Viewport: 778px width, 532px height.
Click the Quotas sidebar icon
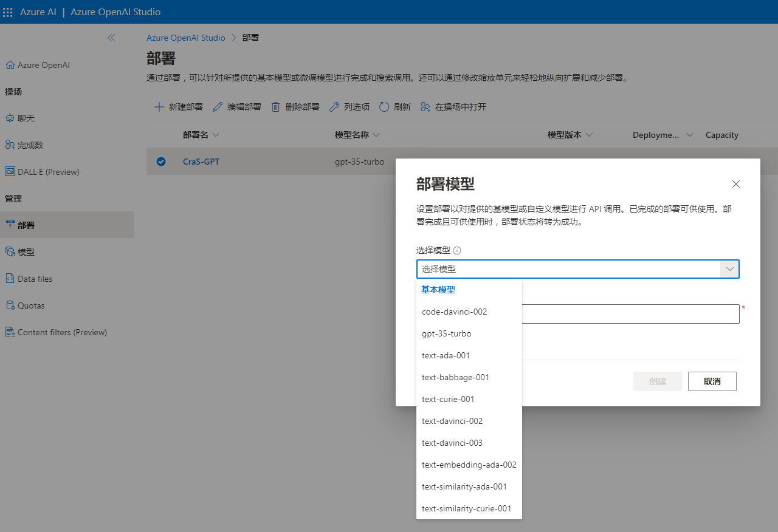(x=10, y=305)
